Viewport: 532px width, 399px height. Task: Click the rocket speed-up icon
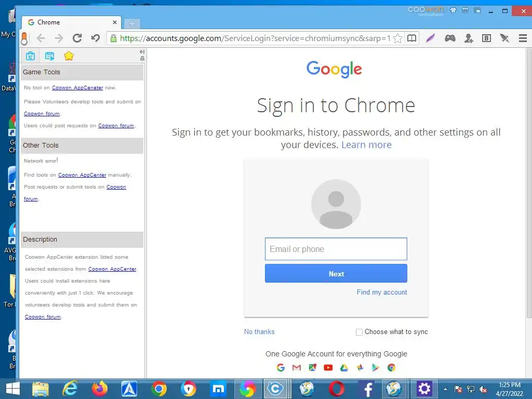(504, 38)
